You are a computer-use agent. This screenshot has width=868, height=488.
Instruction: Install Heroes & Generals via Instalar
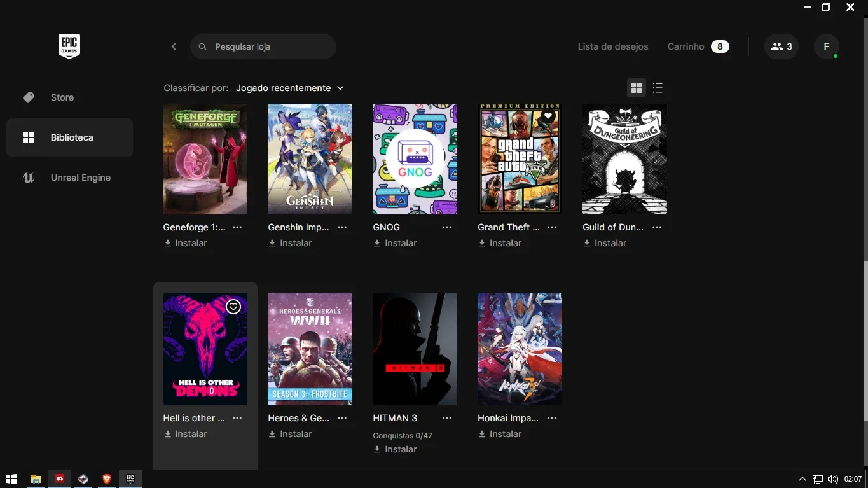coord(290,434)
